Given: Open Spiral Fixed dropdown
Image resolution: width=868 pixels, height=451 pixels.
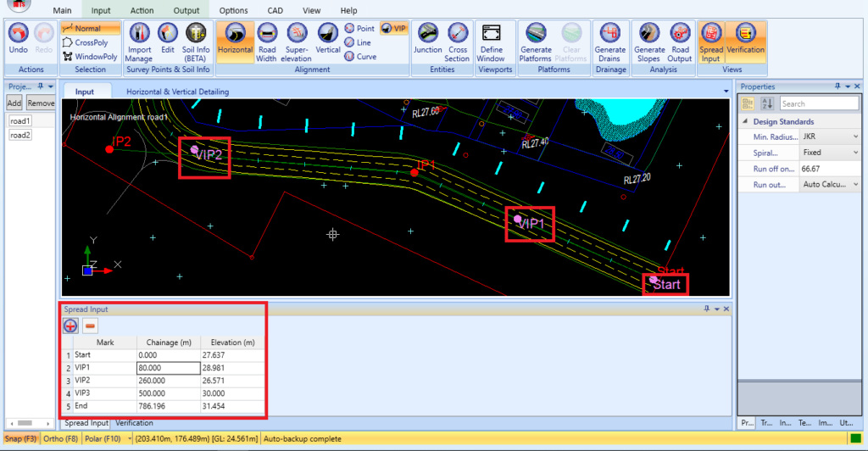Looking at the screenshot, I should click(856, 153).
